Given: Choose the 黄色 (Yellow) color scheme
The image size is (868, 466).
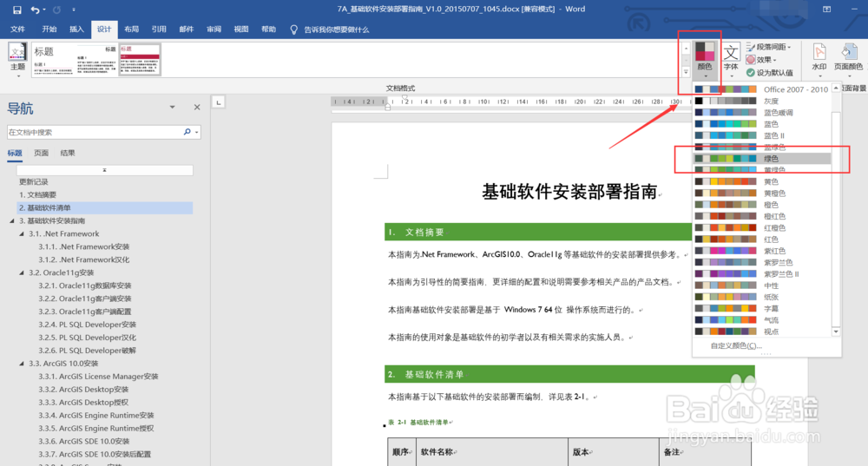Looking at the screenshot, I should pos(762,181).
